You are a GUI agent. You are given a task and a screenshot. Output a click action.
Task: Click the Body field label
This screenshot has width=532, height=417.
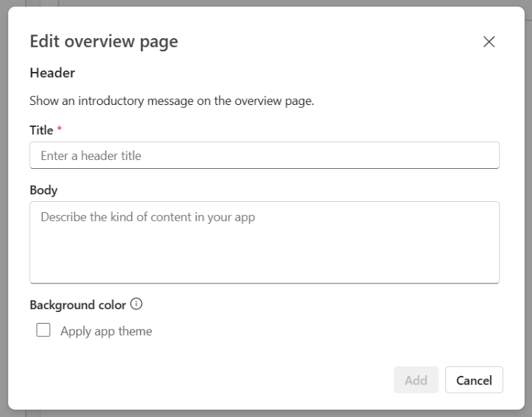click(x=43, y=190)
